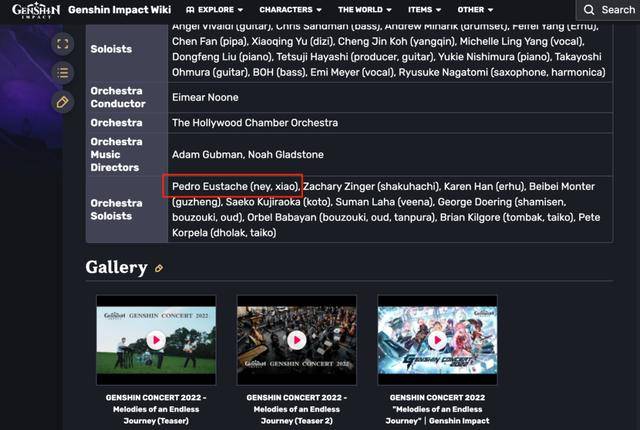Toggle full-width expand icon in sidebar
This screenshot has width=640, height=430.
point(62,44)
